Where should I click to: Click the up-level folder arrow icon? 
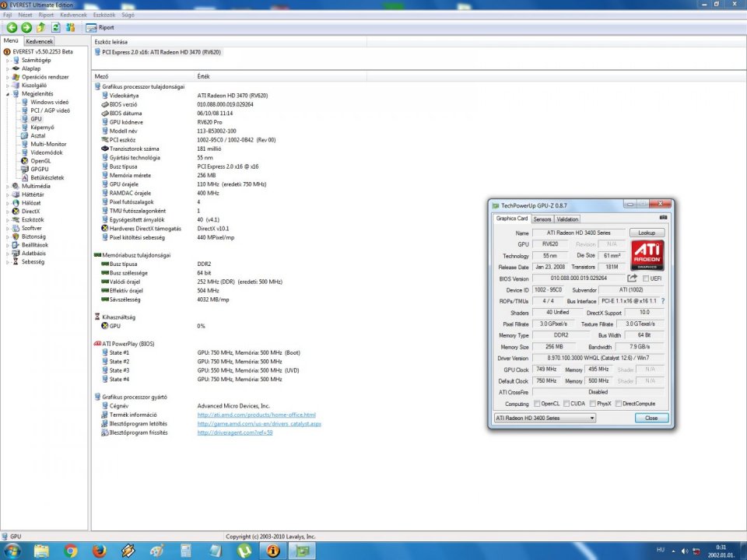point(41,28)
